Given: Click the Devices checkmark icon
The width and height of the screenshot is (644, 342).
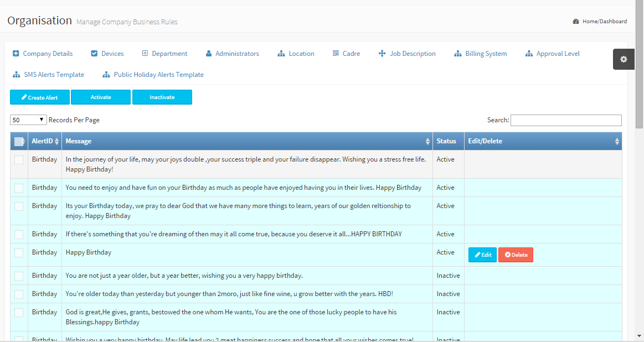Looking at the screenshot, I should point(94,54).
